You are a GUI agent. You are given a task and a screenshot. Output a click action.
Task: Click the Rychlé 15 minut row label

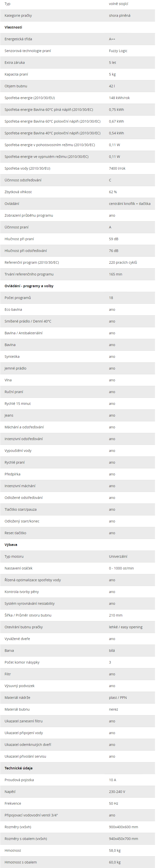pyautogui.click(x=18, y=404)
